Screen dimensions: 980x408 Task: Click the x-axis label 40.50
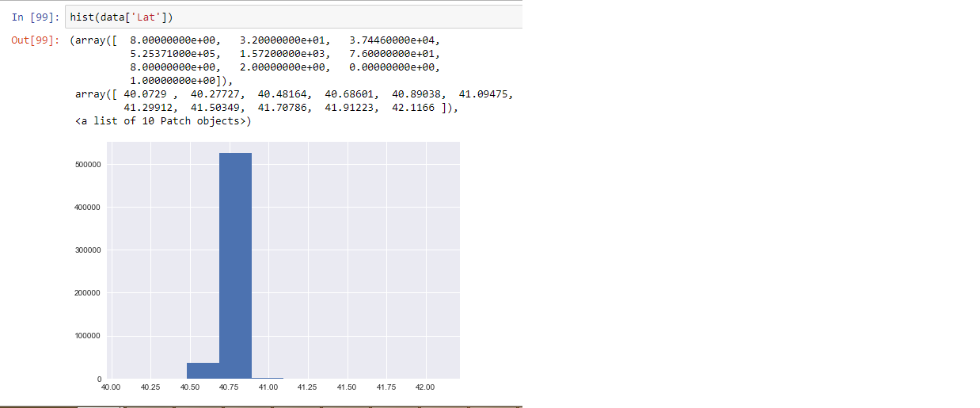[x=189, y=387]
